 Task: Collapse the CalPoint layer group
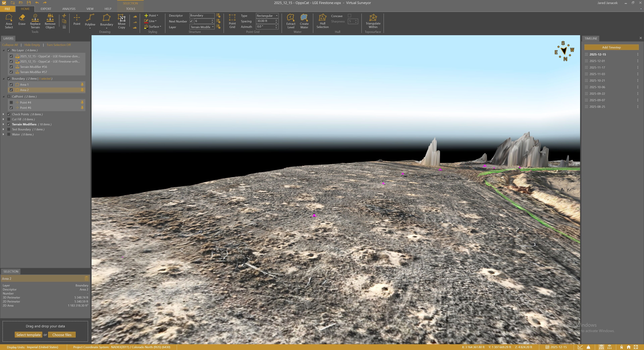coord(4,96)
